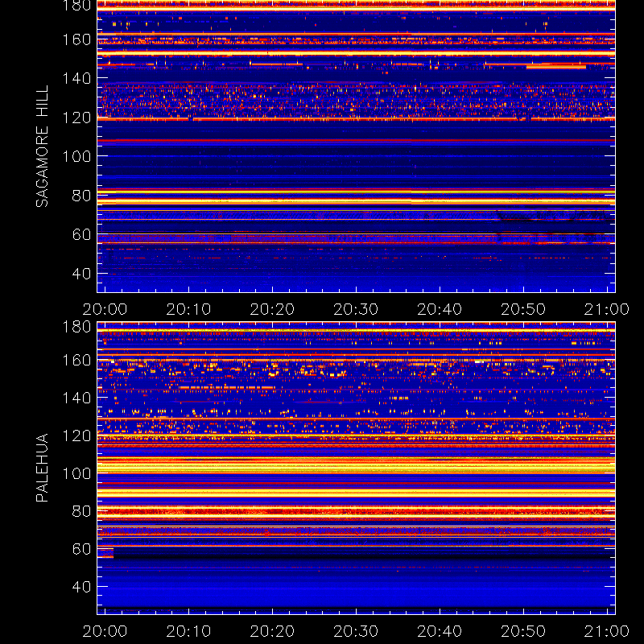Viewport: 644px width, 644px height.
Task: Click the 20:00 time label under the Sagamore Hill plot
Action: [105, 309]
